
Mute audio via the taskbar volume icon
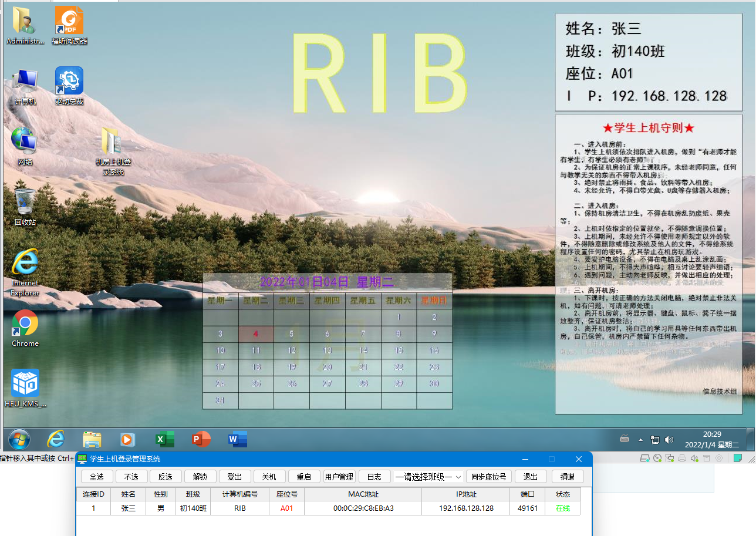click(669, 439)
